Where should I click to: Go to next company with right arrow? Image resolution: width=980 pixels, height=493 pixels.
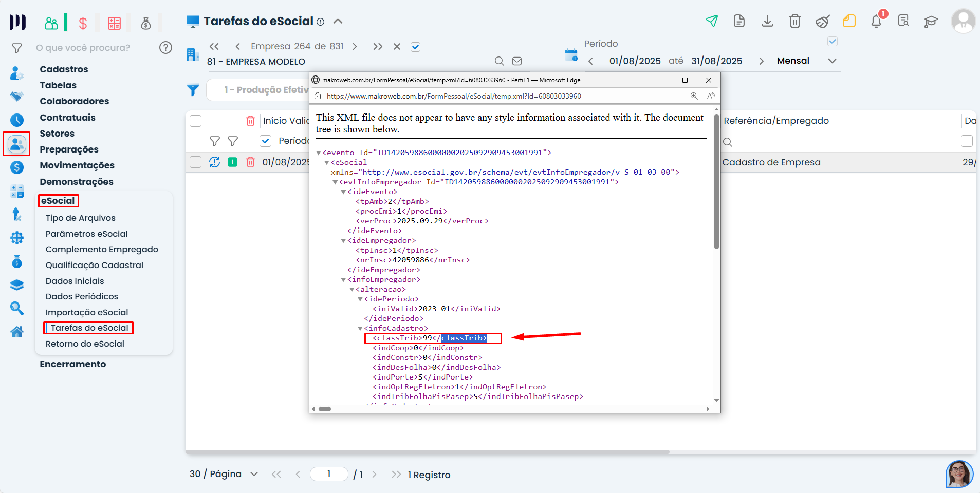coord(355,47)
